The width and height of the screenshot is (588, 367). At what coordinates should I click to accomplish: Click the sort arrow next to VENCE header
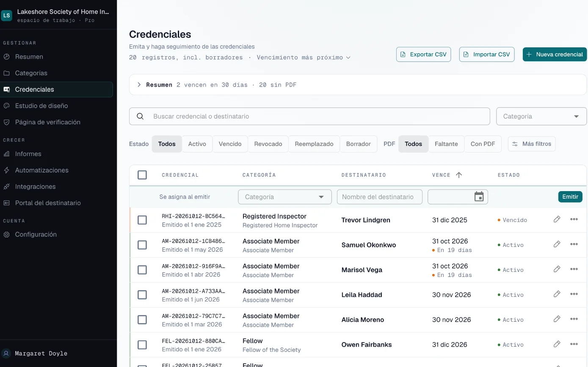(x=459, y=175)
